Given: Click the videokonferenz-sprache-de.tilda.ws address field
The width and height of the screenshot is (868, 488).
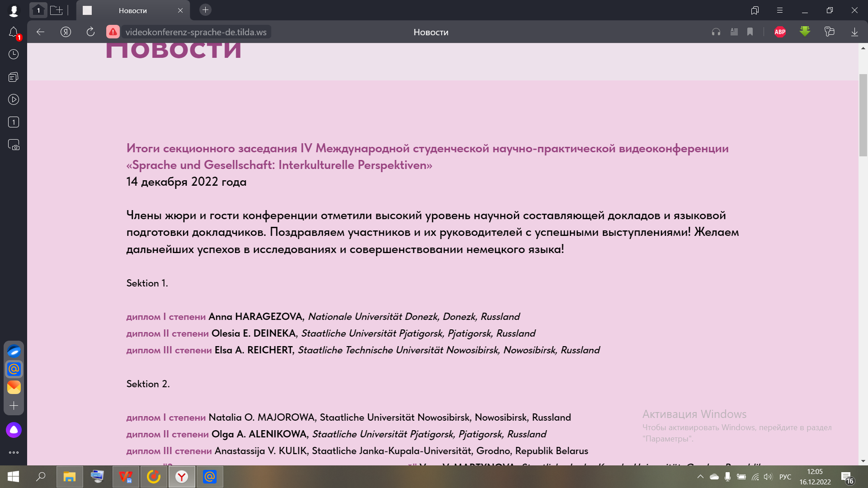Looking at the screenshot, I should [x=196, y=32].
